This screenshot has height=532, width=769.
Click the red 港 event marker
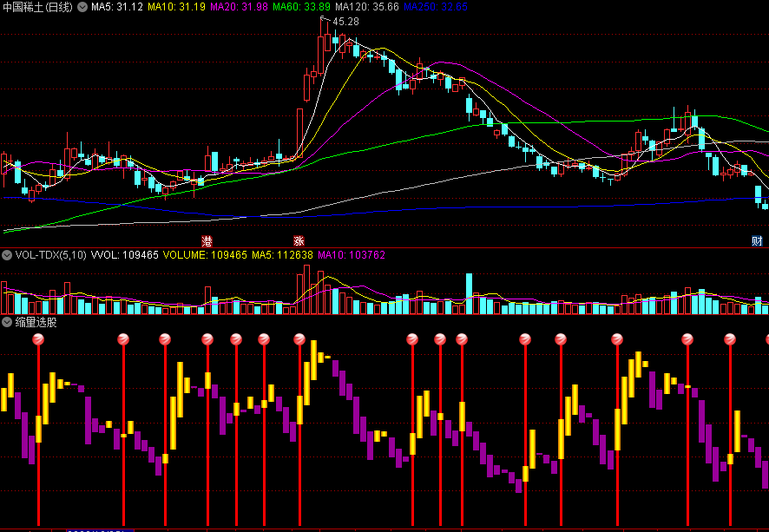tap(207, 240)
